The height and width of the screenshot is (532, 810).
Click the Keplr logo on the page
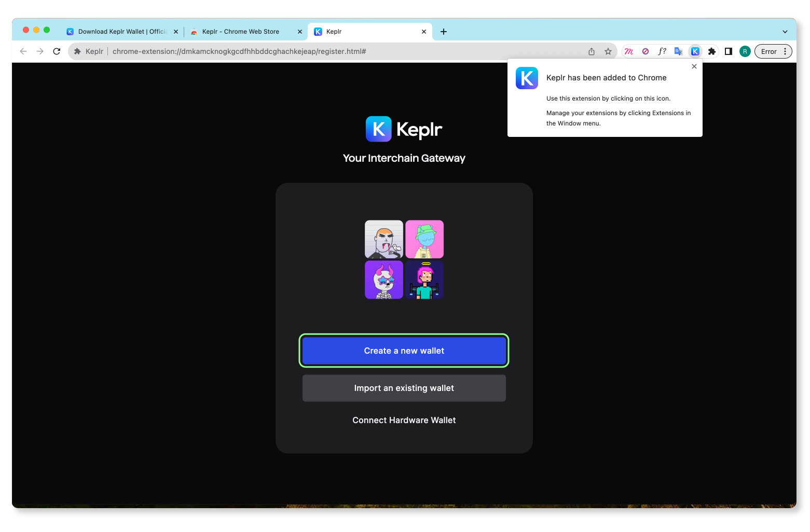pyautogui.click(x=404, y=129)
